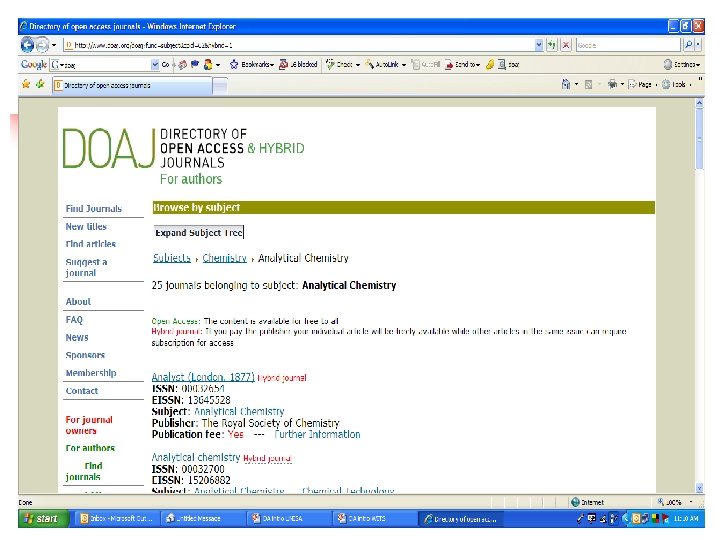Open the Tools menu
The width and height of the screenshot is (720, 540).
coord(676,84)
